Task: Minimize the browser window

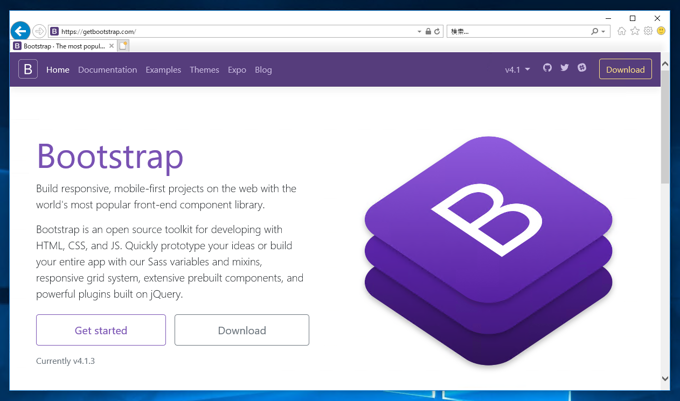Action: point(608,18)
